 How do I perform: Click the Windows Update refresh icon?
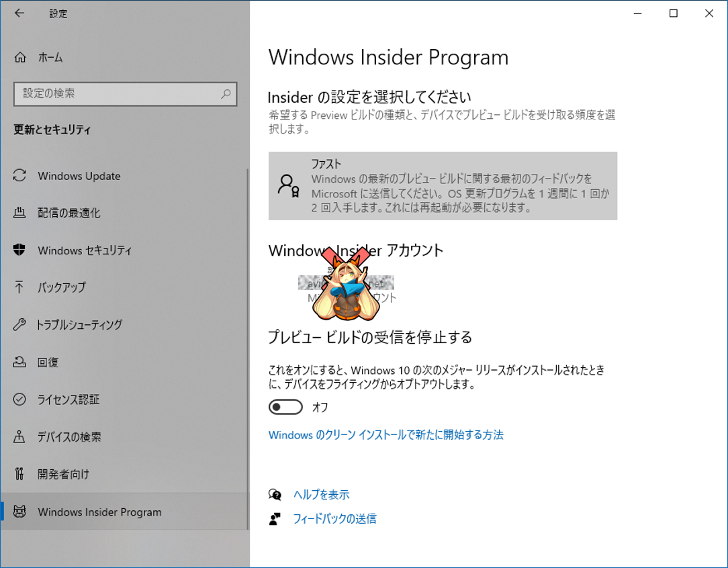19,175
